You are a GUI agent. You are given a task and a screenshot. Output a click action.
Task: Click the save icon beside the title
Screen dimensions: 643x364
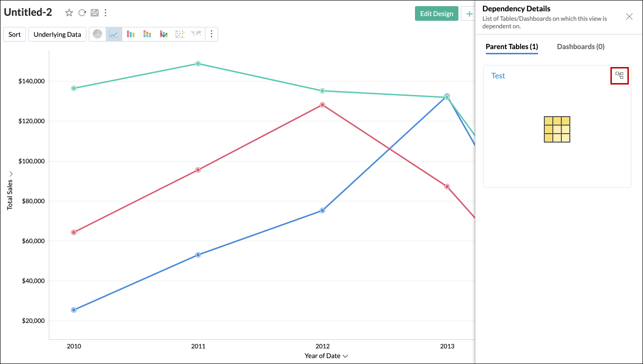click(94, 13)
